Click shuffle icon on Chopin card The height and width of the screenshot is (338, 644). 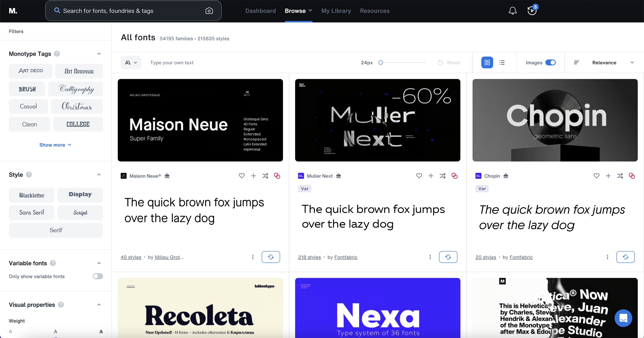pos(620,176)
